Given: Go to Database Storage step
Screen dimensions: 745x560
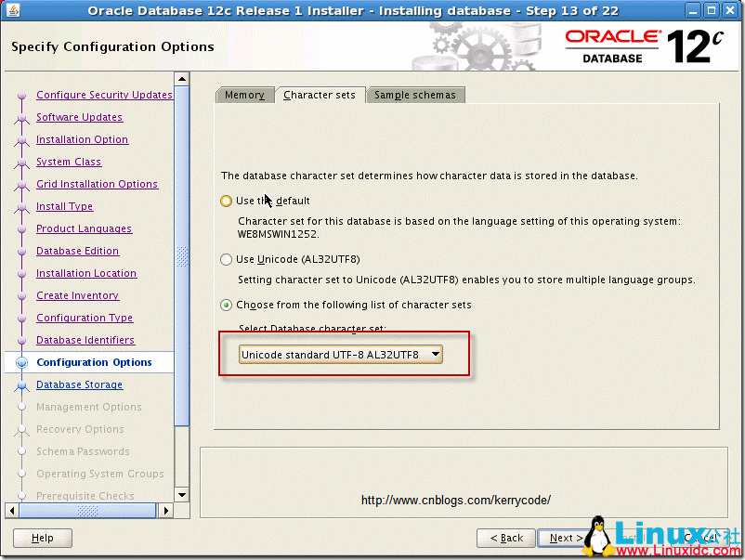Looking at the screenshot, I should click(79, 384).
